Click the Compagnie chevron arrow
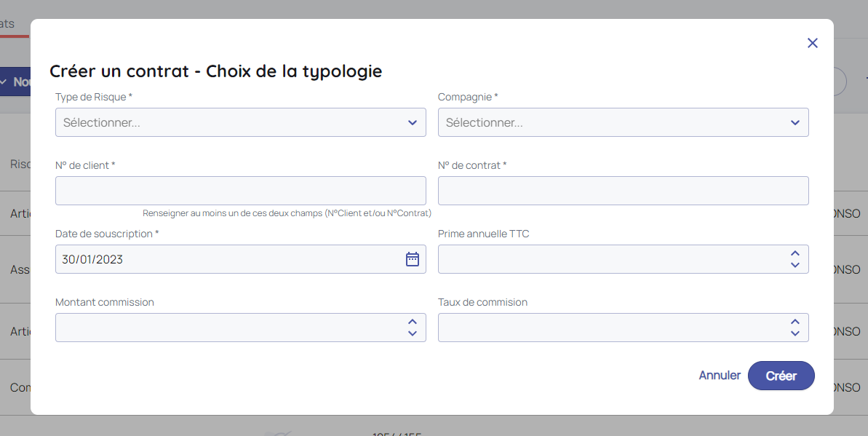Viewport: 868px width, 436px height. tap(795, 122)
